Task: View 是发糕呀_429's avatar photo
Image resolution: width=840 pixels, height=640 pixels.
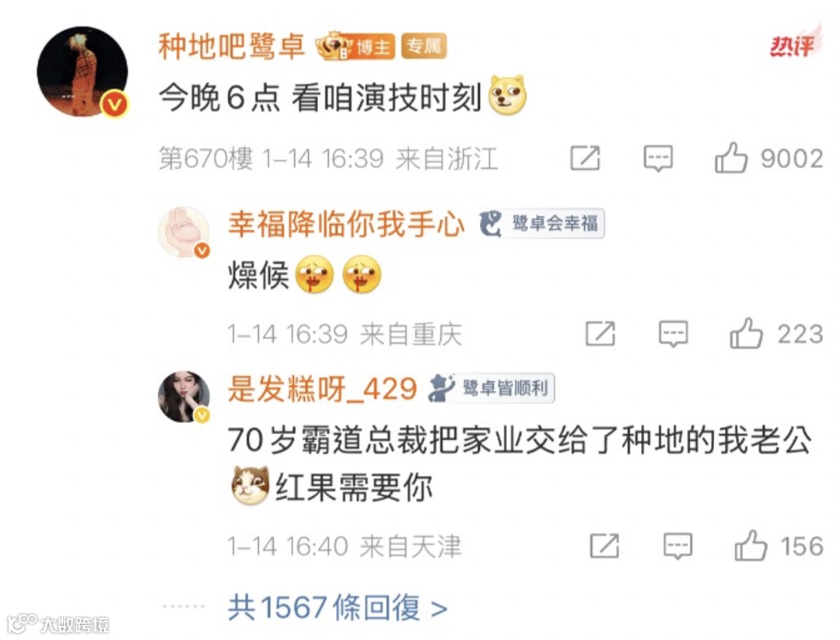Action: (184, 397)
